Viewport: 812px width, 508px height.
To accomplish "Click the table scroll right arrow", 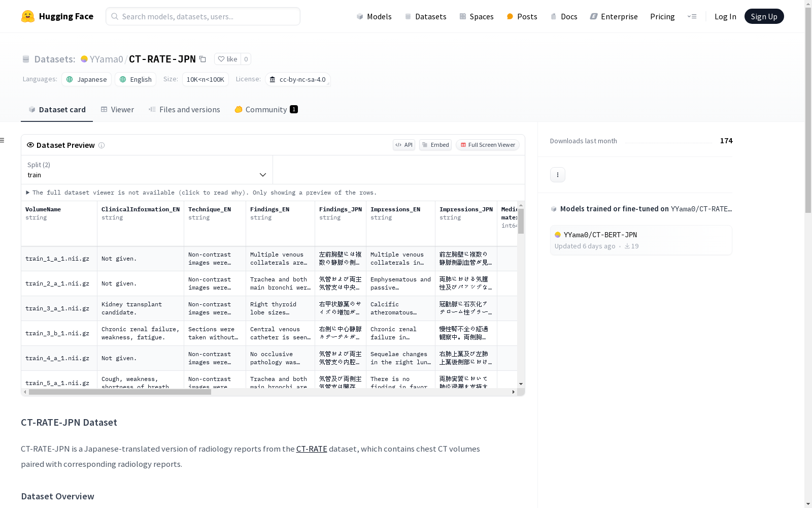I will coord(514,392).
